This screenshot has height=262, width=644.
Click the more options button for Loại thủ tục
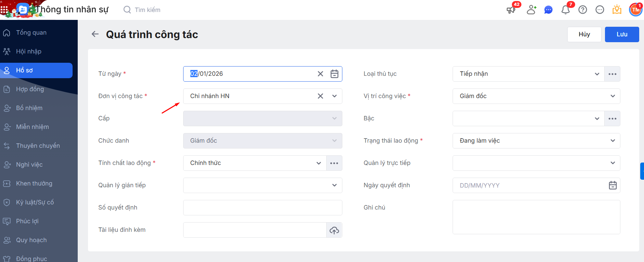[x=613, y=74]
